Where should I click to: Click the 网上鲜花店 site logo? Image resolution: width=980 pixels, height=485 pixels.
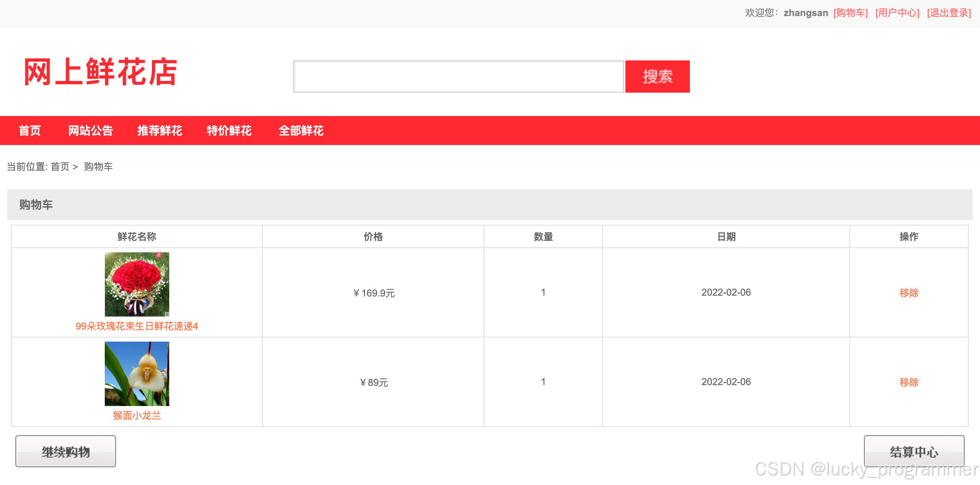(101, 72)
